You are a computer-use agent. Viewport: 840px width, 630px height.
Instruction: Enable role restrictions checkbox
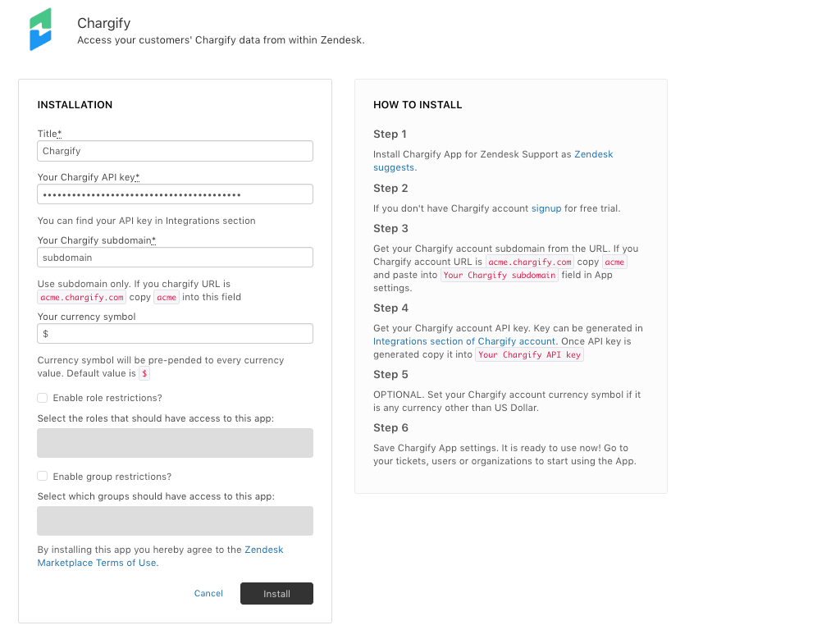[43, 398]
